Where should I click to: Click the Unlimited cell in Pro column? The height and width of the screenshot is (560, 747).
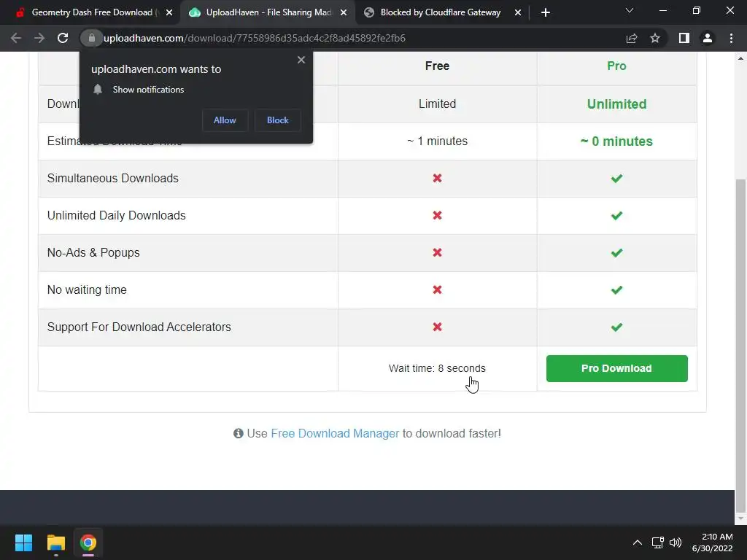(x=616, y=104)
